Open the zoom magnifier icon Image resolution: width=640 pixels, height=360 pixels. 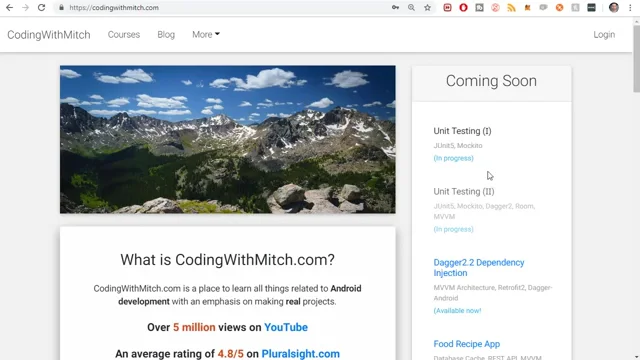point(411,7)
